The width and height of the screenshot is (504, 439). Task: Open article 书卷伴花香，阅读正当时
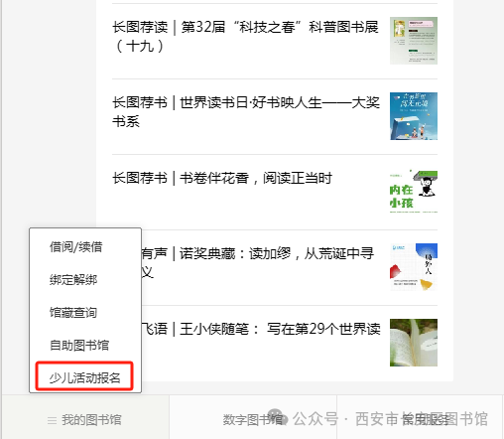click(x=222, y=178)
